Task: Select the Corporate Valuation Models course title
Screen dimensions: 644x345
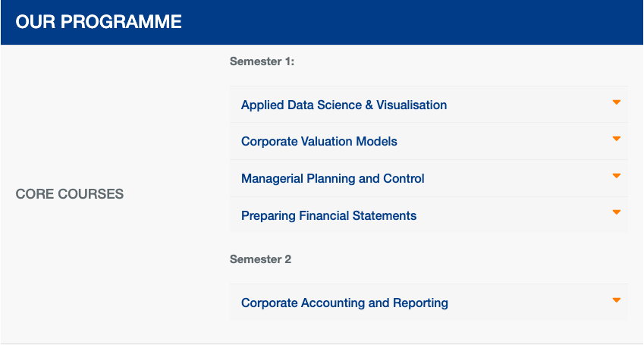Action: [319, 141]
